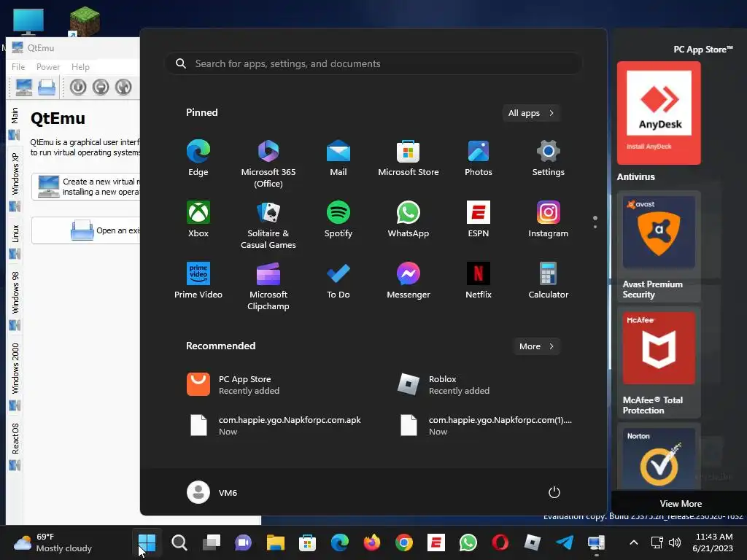Select the Windows XP tab in QtEmu

click(15, 181)
